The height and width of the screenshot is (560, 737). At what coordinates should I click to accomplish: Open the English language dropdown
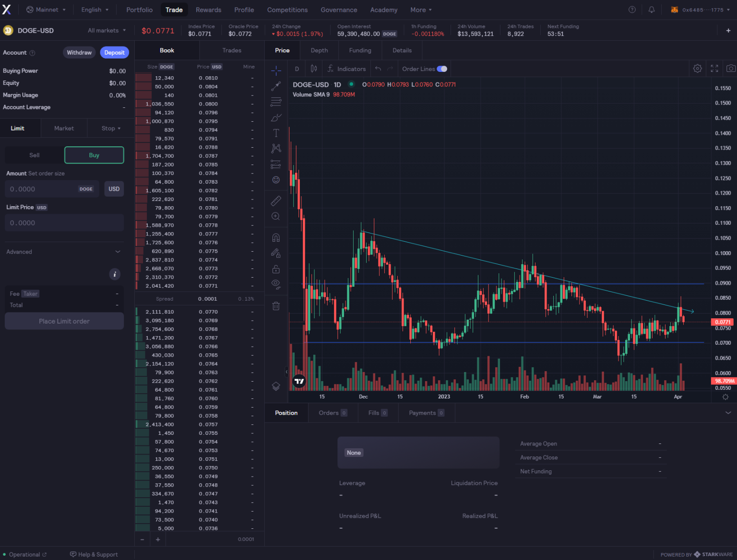(x=95, y=10)
